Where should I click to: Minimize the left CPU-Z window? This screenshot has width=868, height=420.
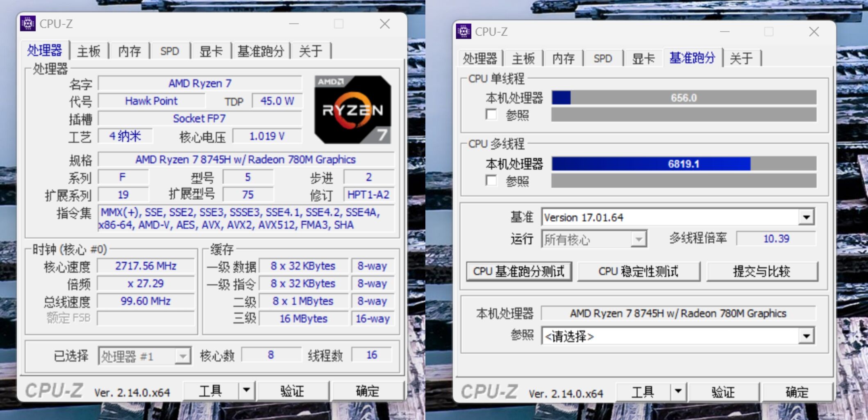[294, 24]
